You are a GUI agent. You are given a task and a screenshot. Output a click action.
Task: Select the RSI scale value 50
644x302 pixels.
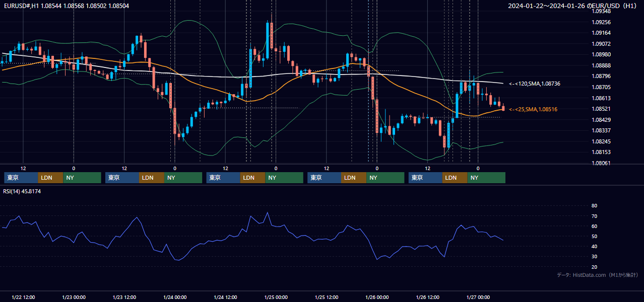(594, 236)
